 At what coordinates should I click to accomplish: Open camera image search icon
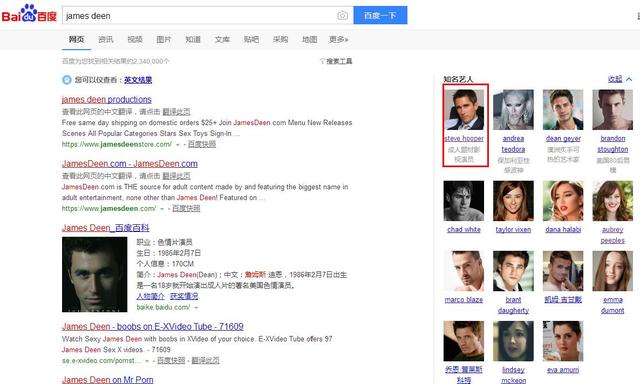342,16
